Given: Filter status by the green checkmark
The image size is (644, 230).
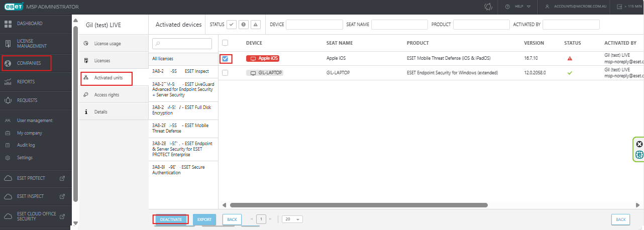Looking at the screenshot, I should 232,25.
